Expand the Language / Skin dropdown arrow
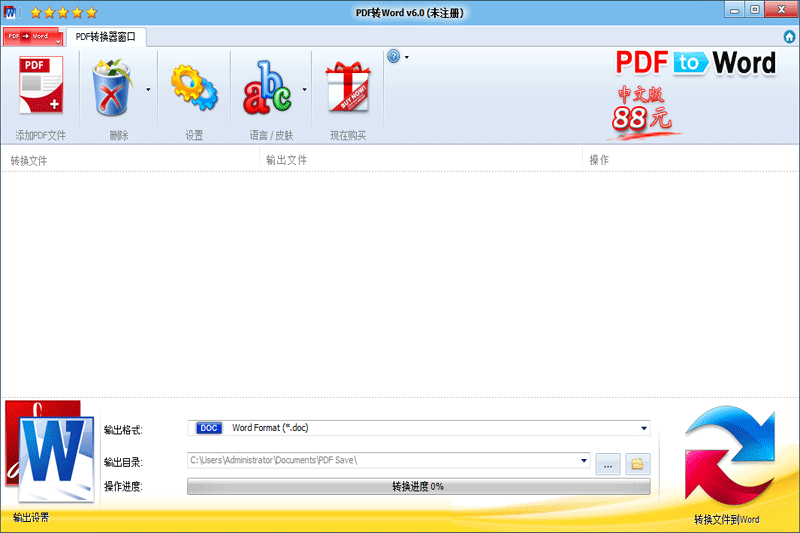Viewport: 800px width, 533px height. coord(304,89)
